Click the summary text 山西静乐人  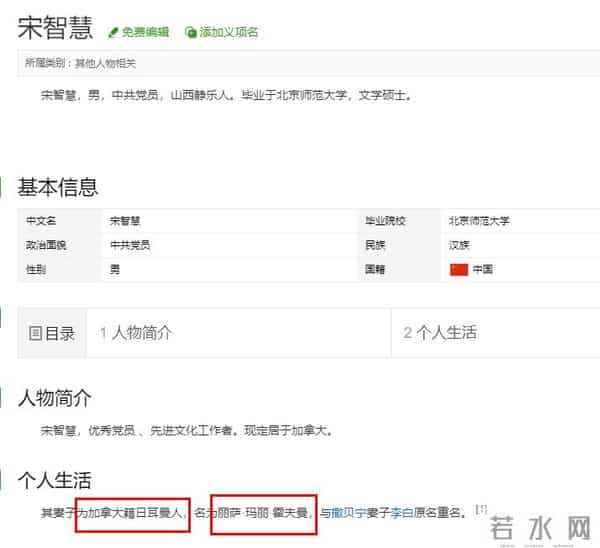[201, 95]
